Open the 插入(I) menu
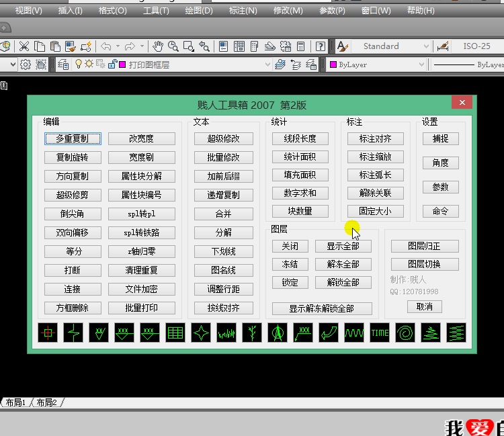Image resolution: width=504 pixels, height=436 pixels. point(71,11)
